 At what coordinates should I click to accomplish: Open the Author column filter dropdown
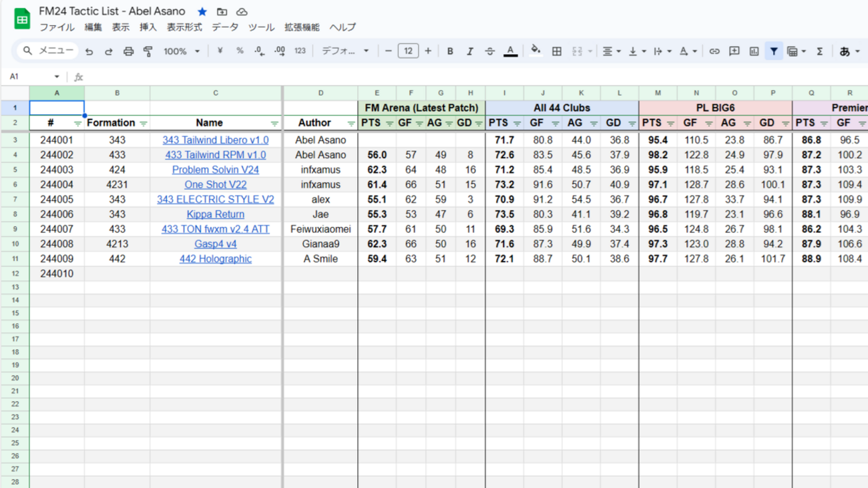pyautogui.click(x=351, y=124)
